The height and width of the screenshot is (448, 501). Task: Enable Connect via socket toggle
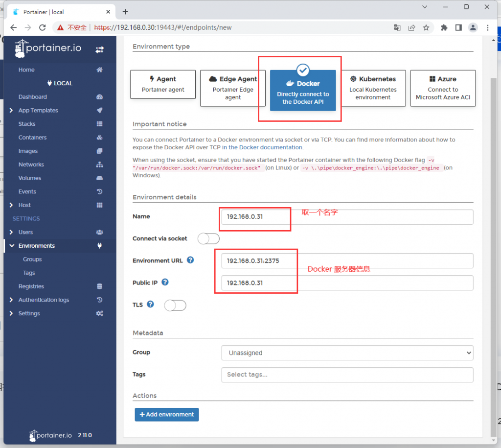click(x=208, y=238)
